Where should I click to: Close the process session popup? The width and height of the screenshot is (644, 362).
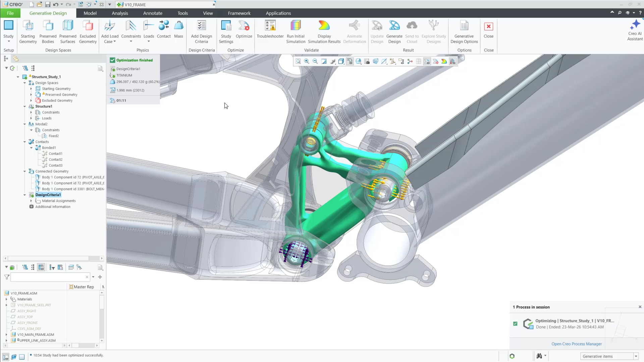click(x=640, y=307)
